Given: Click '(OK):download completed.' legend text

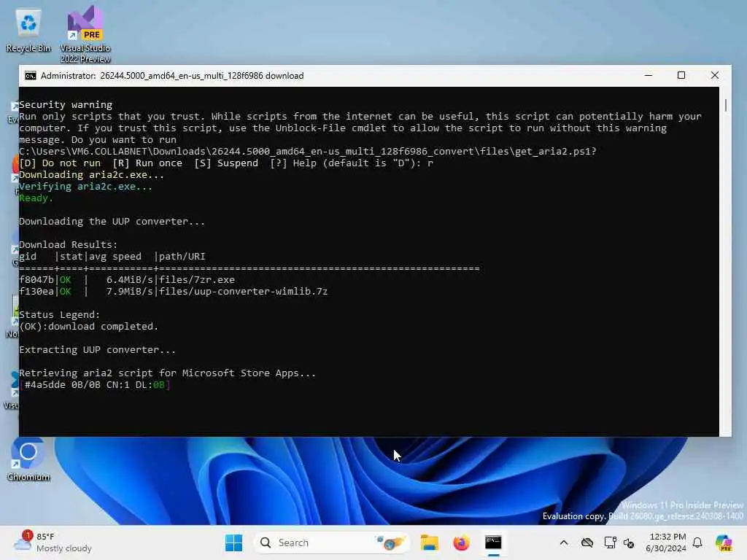Looking at the screenshot, I should [x=88, y=326].
